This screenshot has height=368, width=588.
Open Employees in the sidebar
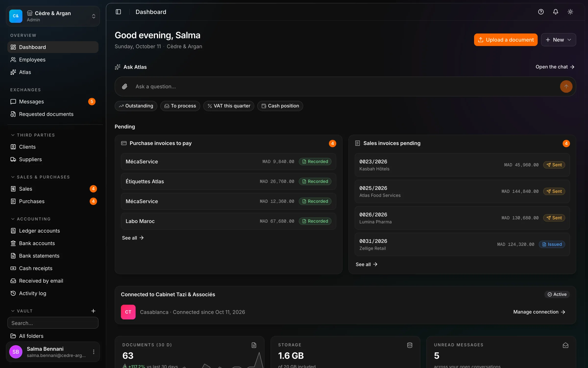click(53, 60)
